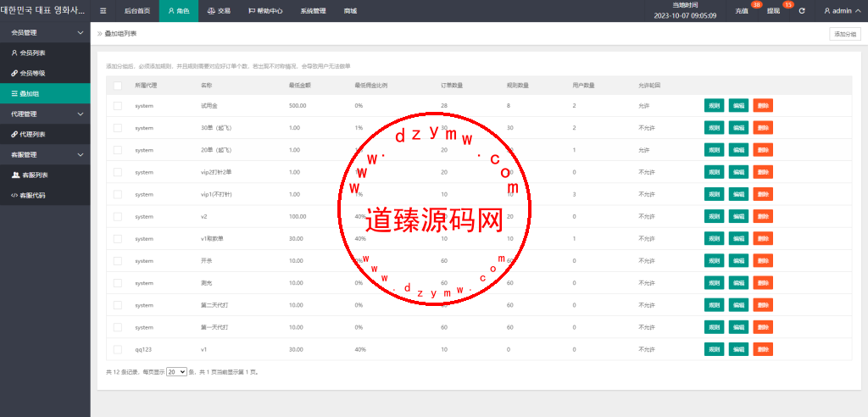868x417 pixels.
Task: Check the box for the 第二天代打 row
Action: coord(117,305)
